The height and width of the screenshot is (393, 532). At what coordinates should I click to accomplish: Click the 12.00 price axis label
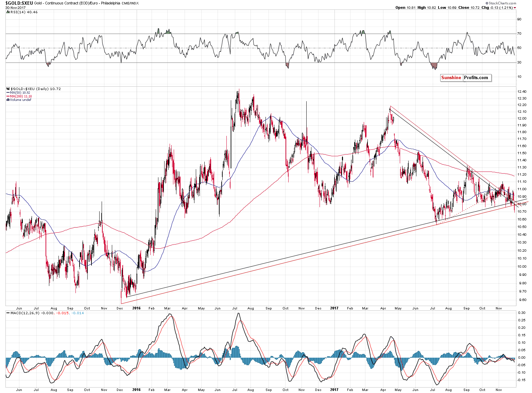click(522, 118)
